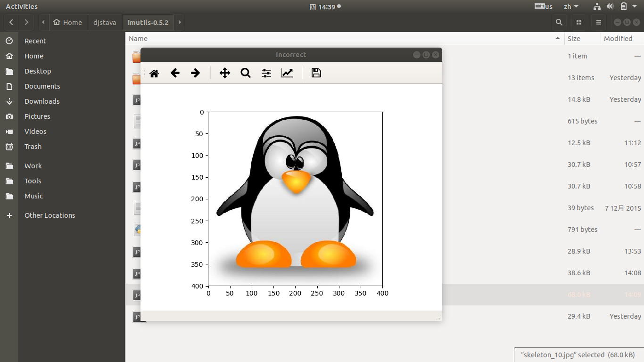Click the 14.8 kB file size
This screenshot has height=362, width=644.
(579, 99)
